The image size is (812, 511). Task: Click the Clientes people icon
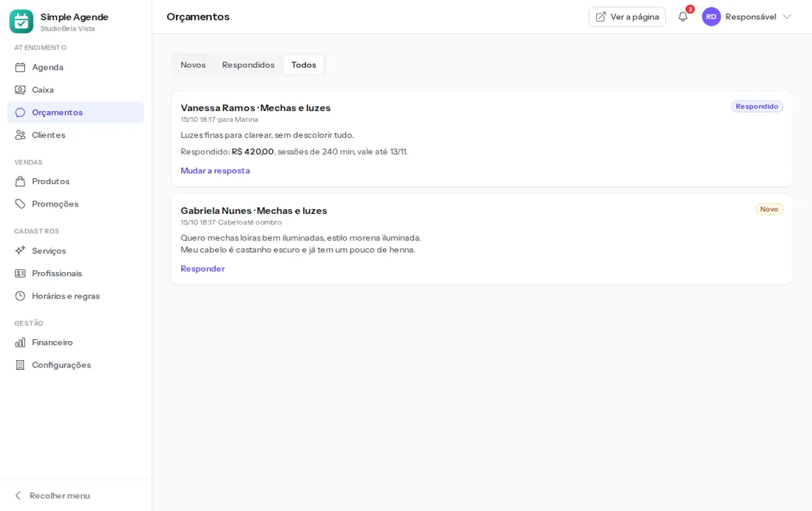click(x=20, y=135)
